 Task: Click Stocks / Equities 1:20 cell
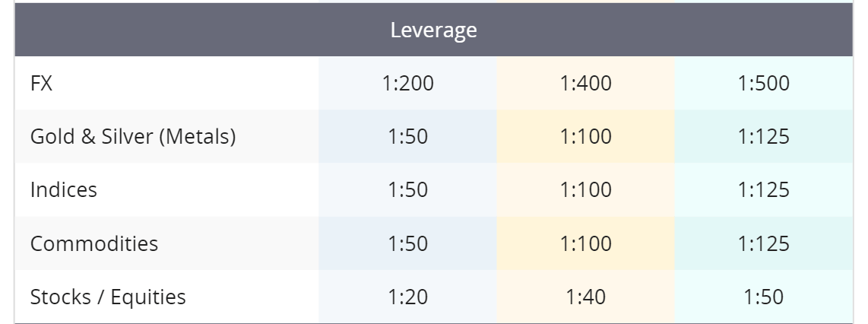point(408,297)
